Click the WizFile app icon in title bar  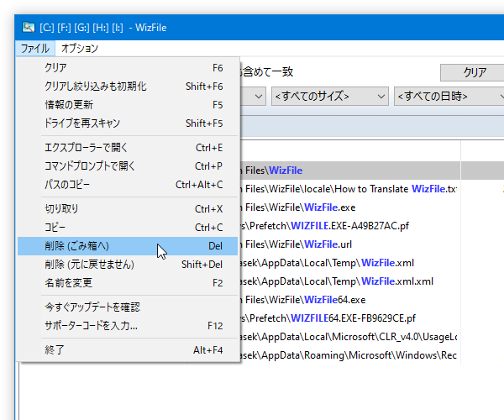pyautogui.click(x=29, y=28)
